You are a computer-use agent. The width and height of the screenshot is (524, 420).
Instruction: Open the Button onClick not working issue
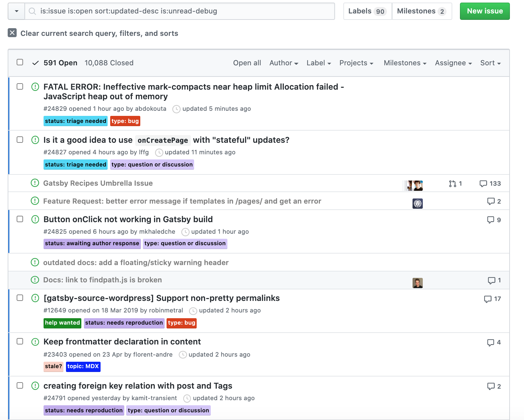(x=128, y=219)
